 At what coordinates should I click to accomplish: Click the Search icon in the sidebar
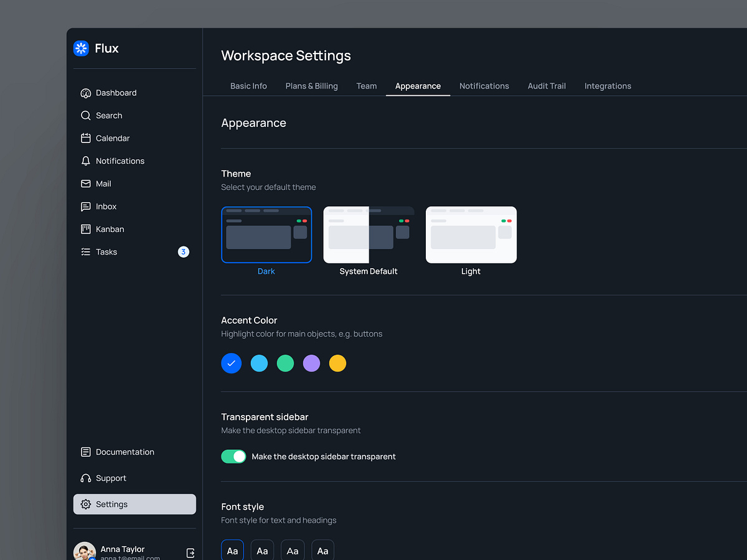coord(85,115)
